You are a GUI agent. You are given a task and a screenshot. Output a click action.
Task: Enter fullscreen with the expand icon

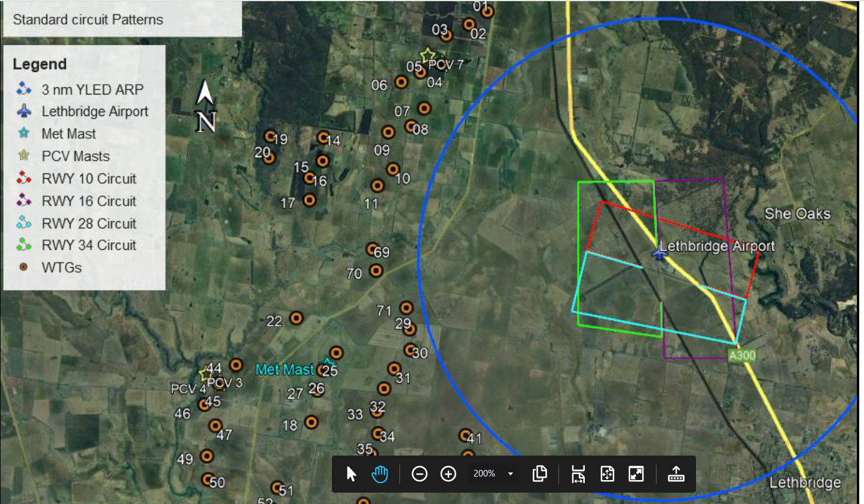636,474
